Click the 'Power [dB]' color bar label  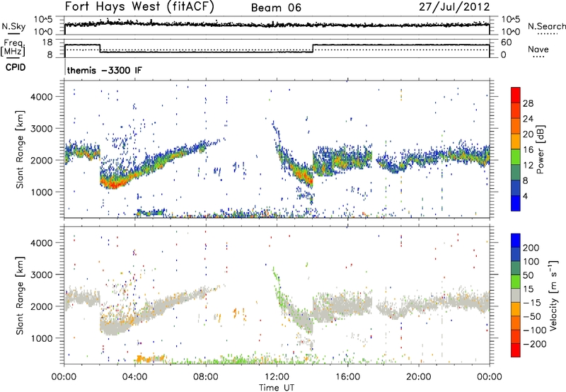pyautogui.click(x=540, y=149)
